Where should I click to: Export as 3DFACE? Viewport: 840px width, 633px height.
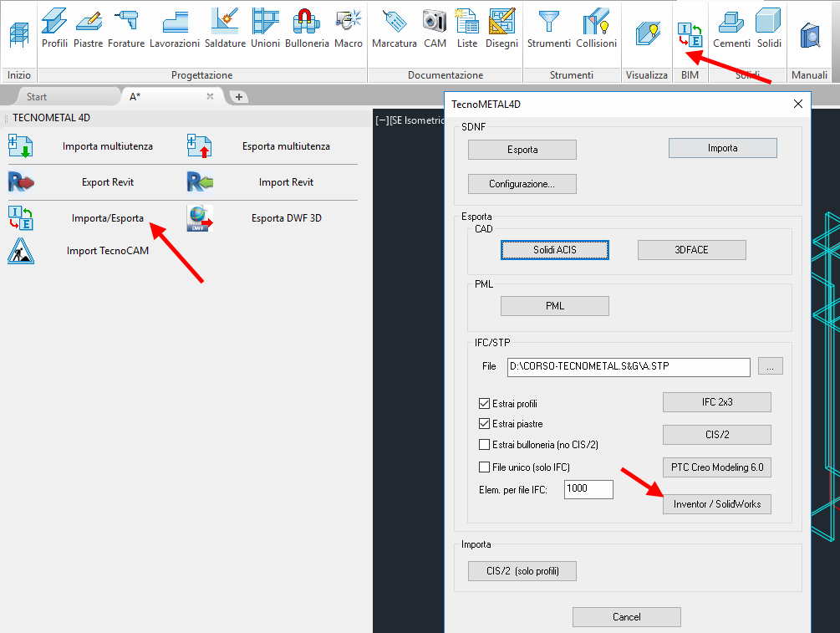691,250
